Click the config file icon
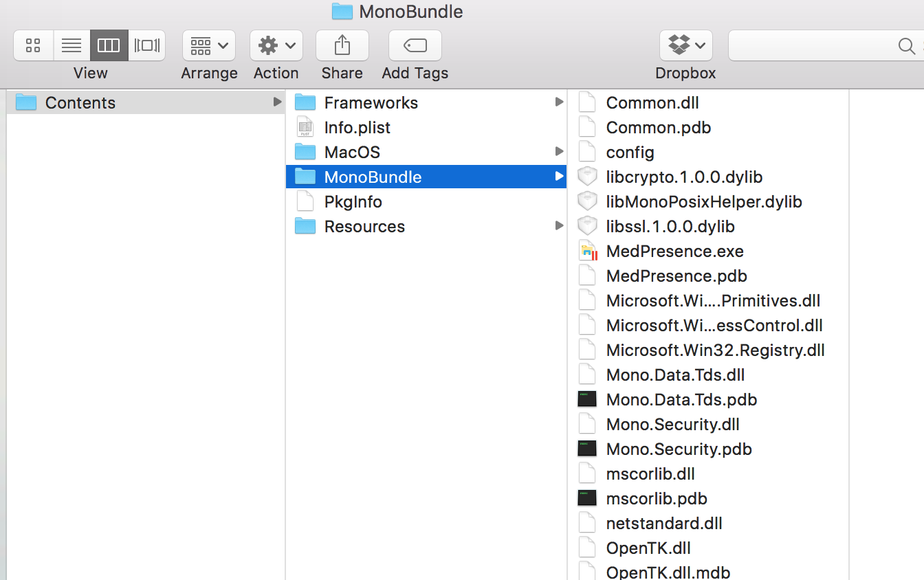Viewport: 924px width, 580px height. 586,152
